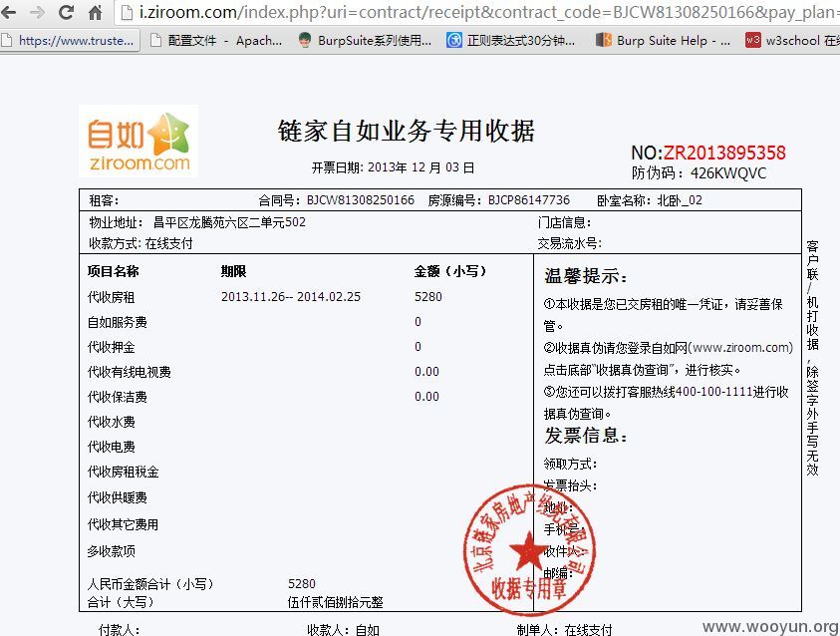Open the BurpSuite系列使用 bookmark
The width and height of the screenshot is (840, 636).
tap(365, 40)
